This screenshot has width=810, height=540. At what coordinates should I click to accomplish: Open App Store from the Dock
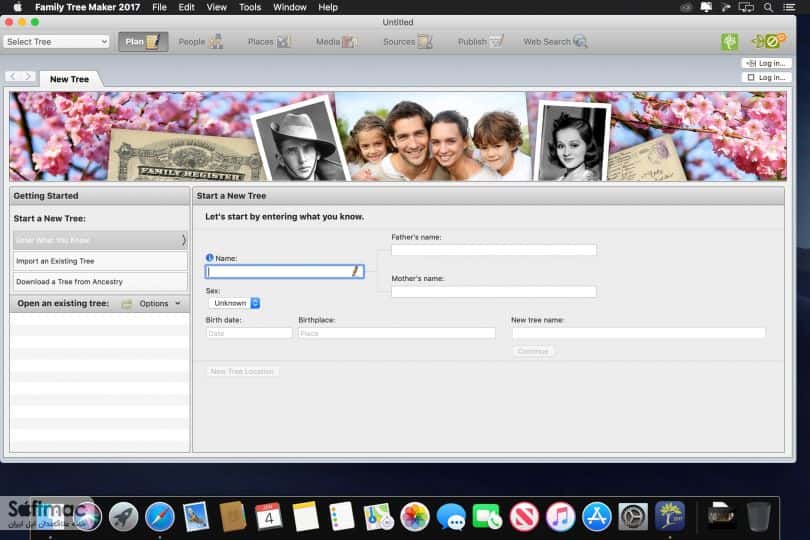coord(597,516)
